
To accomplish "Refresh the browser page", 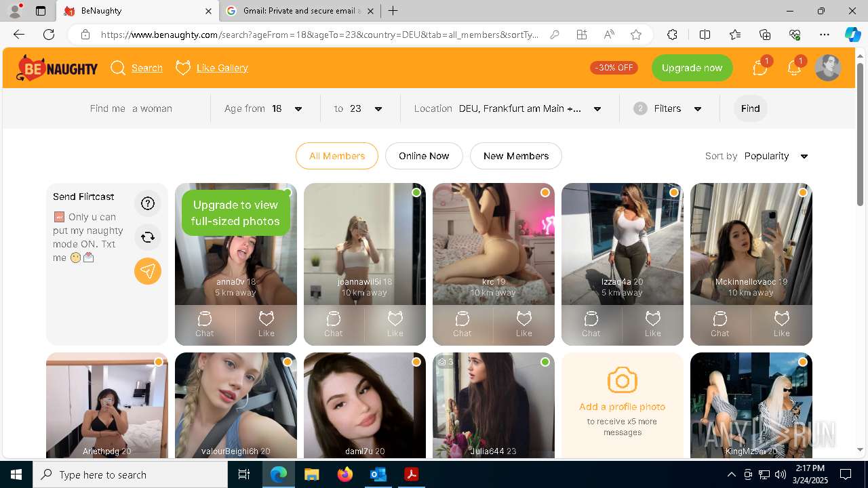I will click(x=49, y=35).
